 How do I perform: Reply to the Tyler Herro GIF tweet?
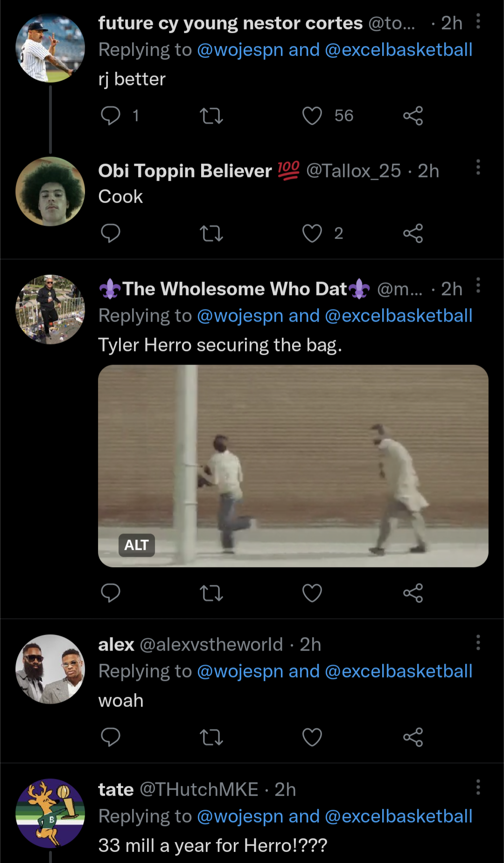(111, 593)
